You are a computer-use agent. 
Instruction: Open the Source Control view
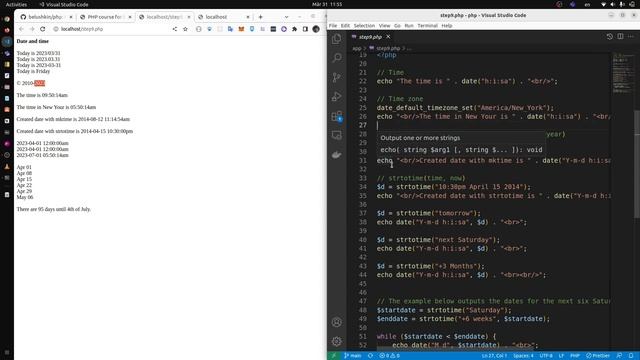point(337,77)
